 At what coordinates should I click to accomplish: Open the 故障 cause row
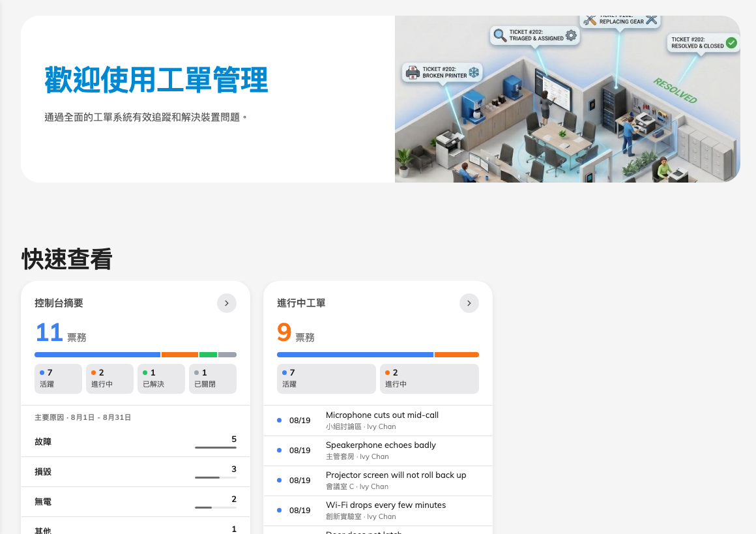[x=136, y=442]
